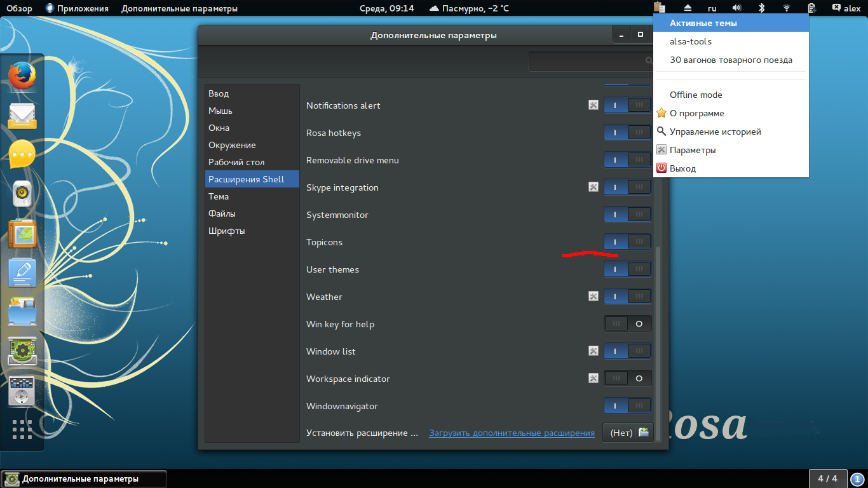Screen dimensions: 868x488
Task: Open the clock calendar Среда, 09:14
Action: (x=386, y=8)
